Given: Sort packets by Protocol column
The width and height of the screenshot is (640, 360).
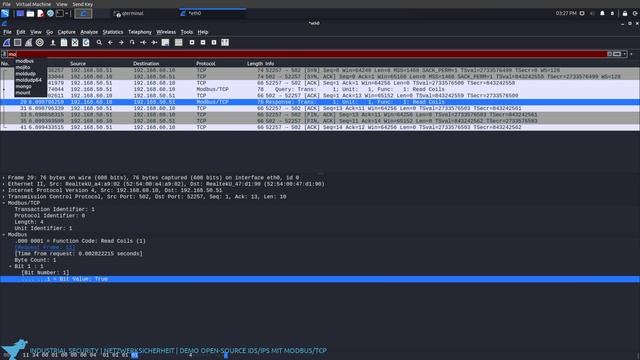Looking at the screenshot, I should tap(206, 64).
